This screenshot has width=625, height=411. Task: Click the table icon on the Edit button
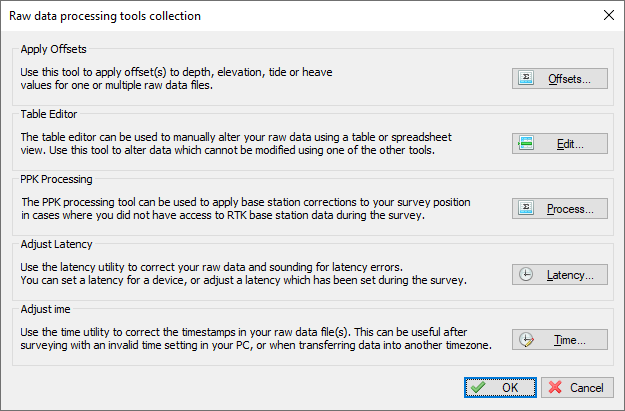(x=526, y=143)
